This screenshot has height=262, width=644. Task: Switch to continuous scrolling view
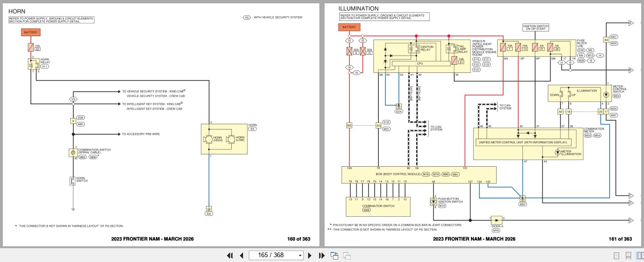[628, 255]
